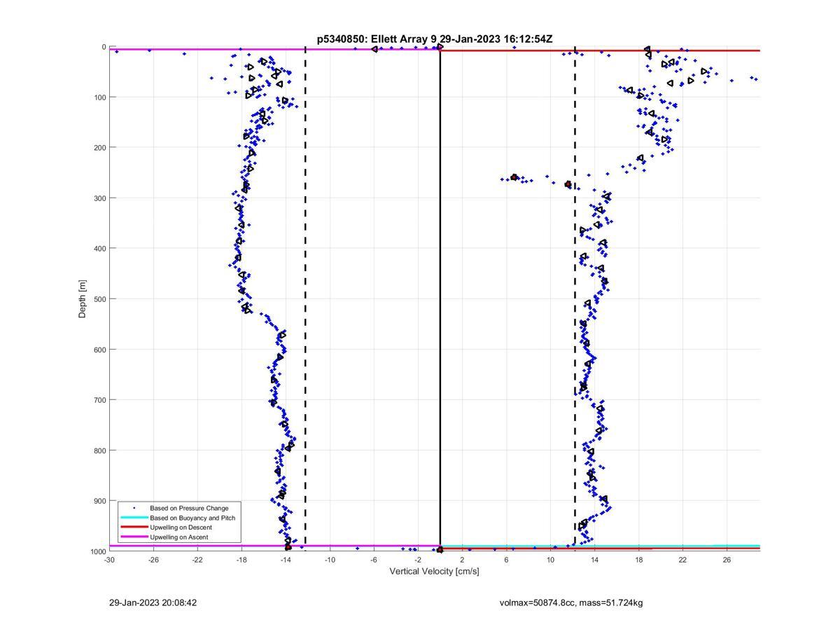Click the 'volmax=50874.8cc, mass=51.724kg' text
Viewport: 840px width, 620px height.
571,602
